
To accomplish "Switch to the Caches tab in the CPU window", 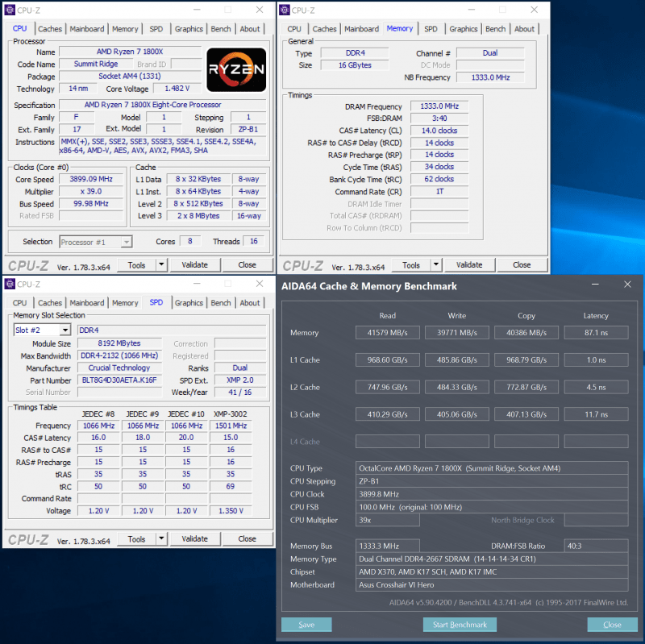I will pyautogui.click(x=50, y=29).
